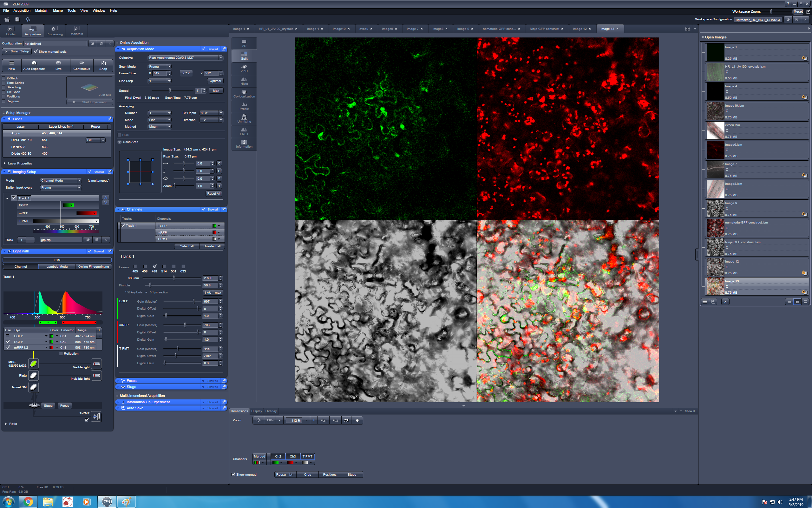
Task: Click the MBS 488/561/633 beam splitter icon
Action: (x=33, y=364)
